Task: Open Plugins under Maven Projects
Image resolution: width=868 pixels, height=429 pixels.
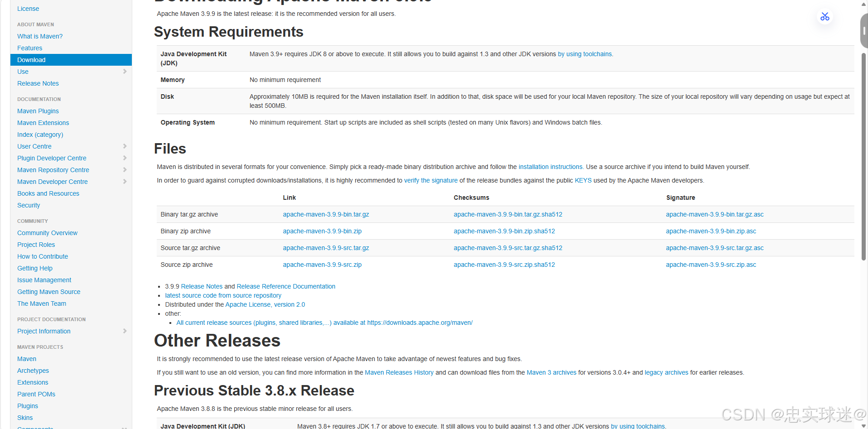Action: click(x=28, y=406)
